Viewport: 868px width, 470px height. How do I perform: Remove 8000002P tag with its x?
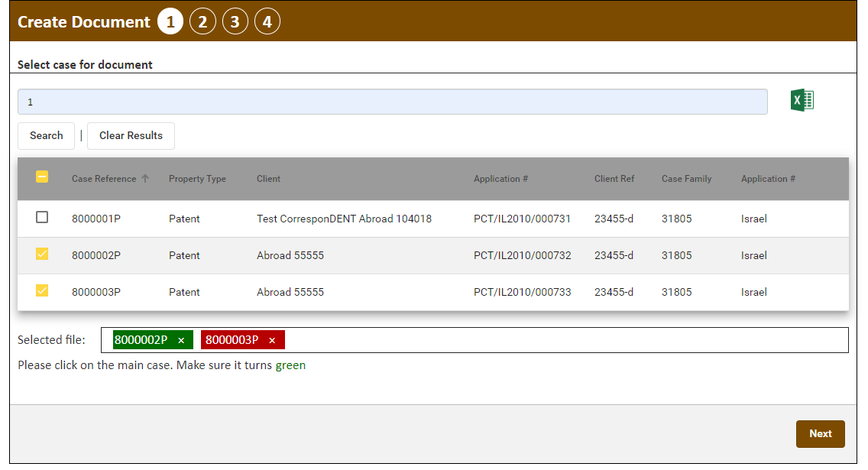point(181,340)
